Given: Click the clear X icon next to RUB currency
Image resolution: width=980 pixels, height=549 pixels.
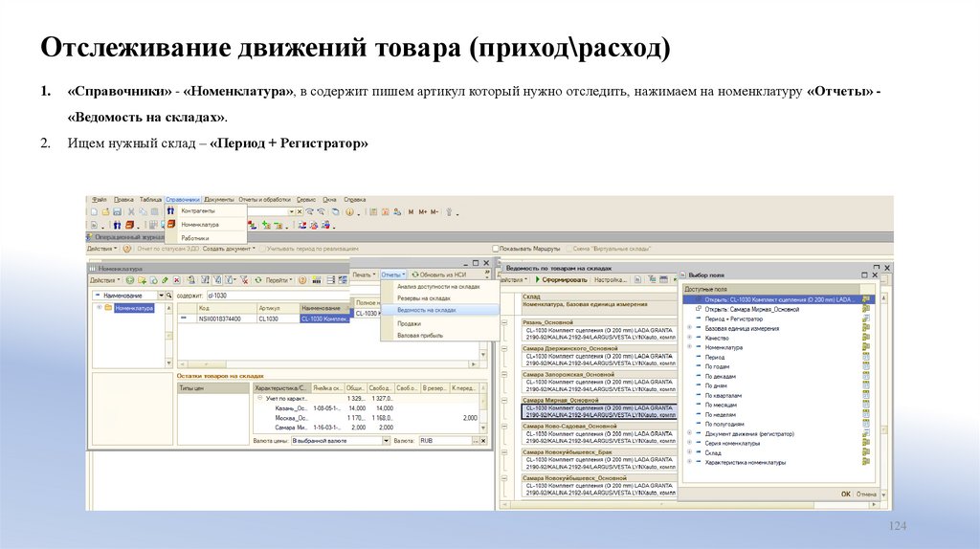Looking at the screenshot, I should [x=483, y=441].
